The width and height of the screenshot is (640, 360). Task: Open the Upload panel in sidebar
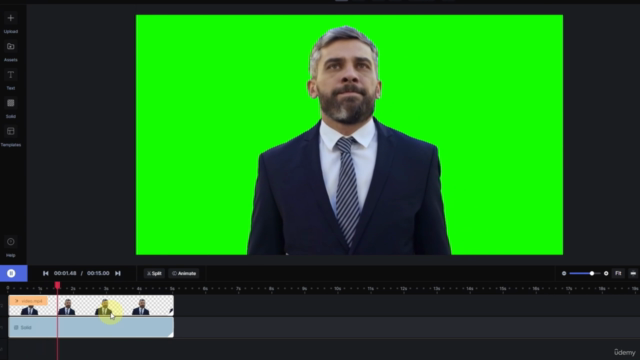pyautogui.click(x=11, y=23)
